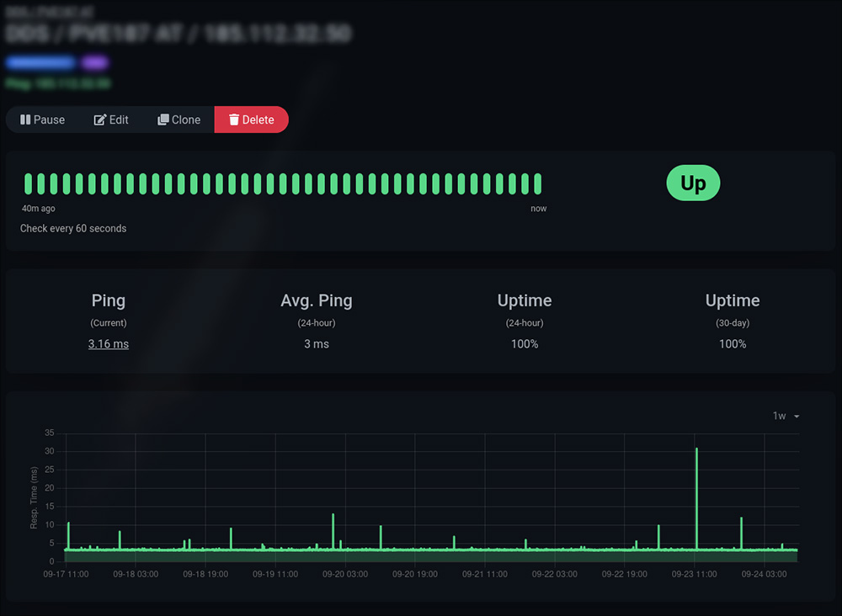This screenshot has height=616, width=842.
Task: Click the latest heartbeat bar above now
Action: click(537, 183)
